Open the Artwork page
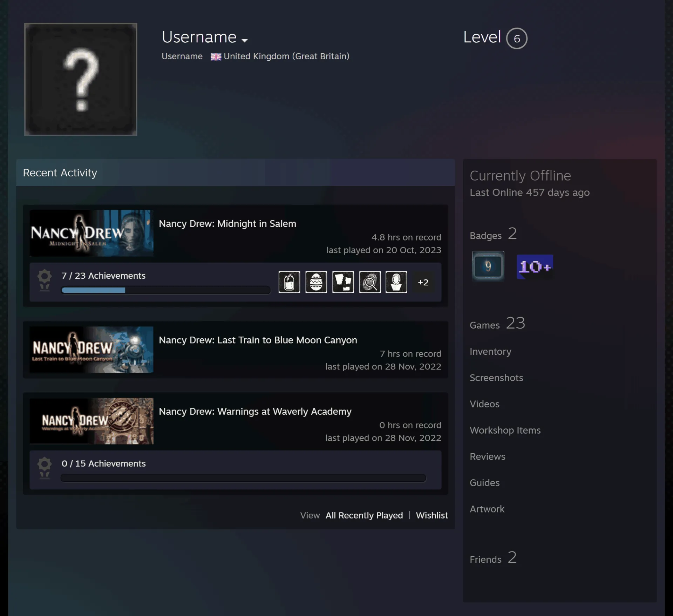Viewport: 673px width, 616px height. [487, 509]
